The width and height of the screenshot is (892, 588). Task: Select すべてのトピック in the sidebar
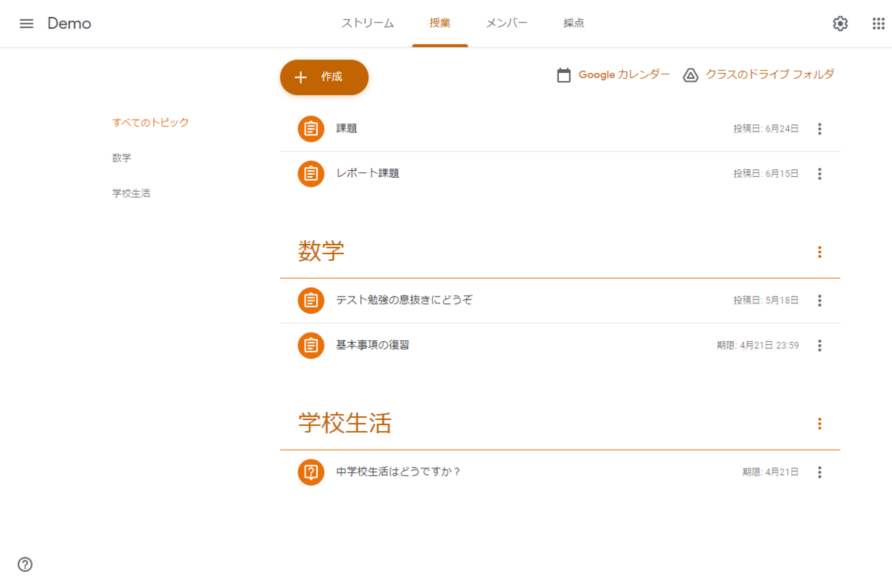(x=150, y=122)
